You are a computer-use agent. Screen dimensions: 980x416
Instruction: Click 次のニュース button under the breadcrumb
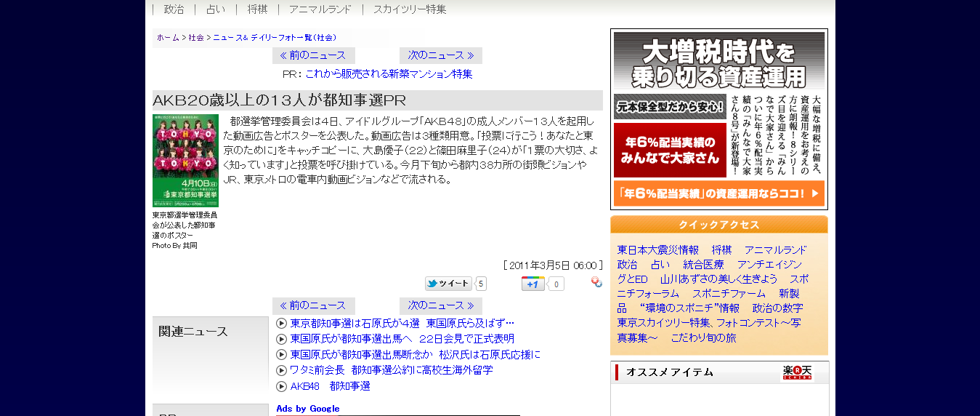(441, 55)
